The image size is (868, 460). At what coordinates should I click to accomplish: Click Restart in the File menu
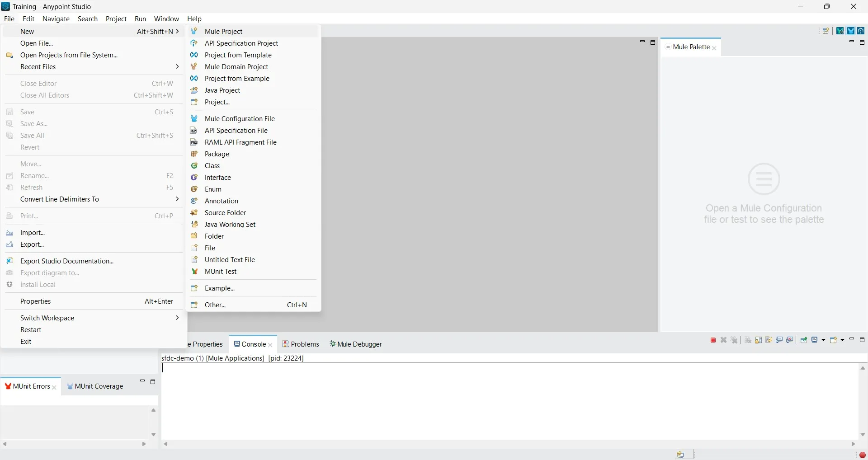coord(94,330)
